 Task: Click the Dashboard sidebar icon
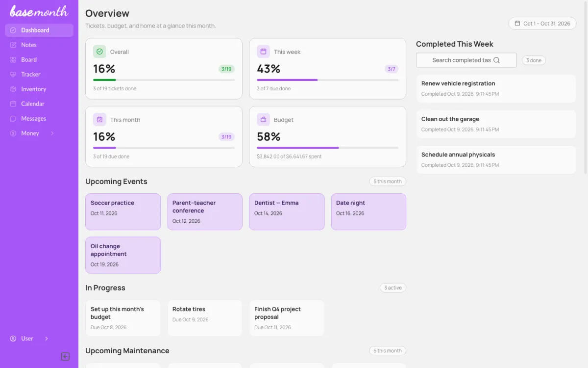tap(13, 30)
